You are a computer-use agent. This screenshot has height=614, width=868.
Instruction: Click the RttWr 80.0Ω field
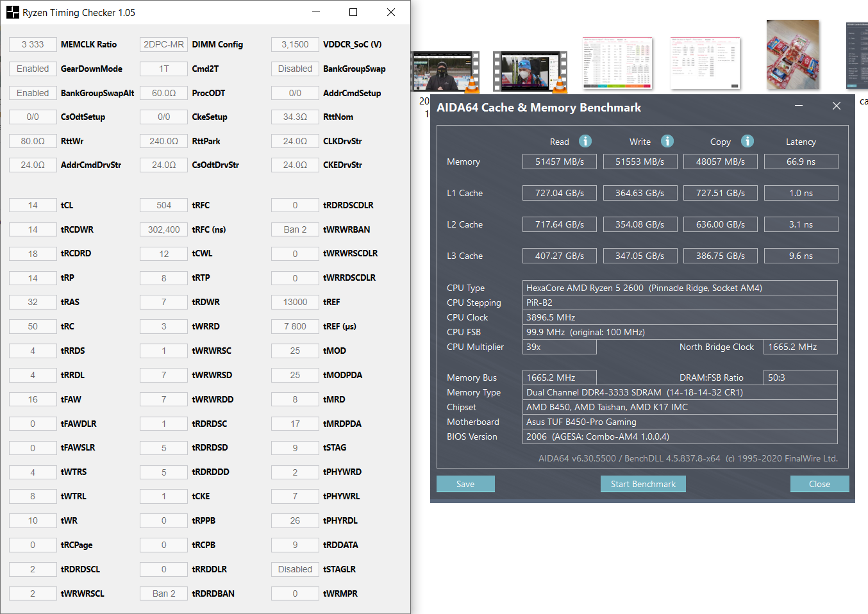[x=33, y=141]
